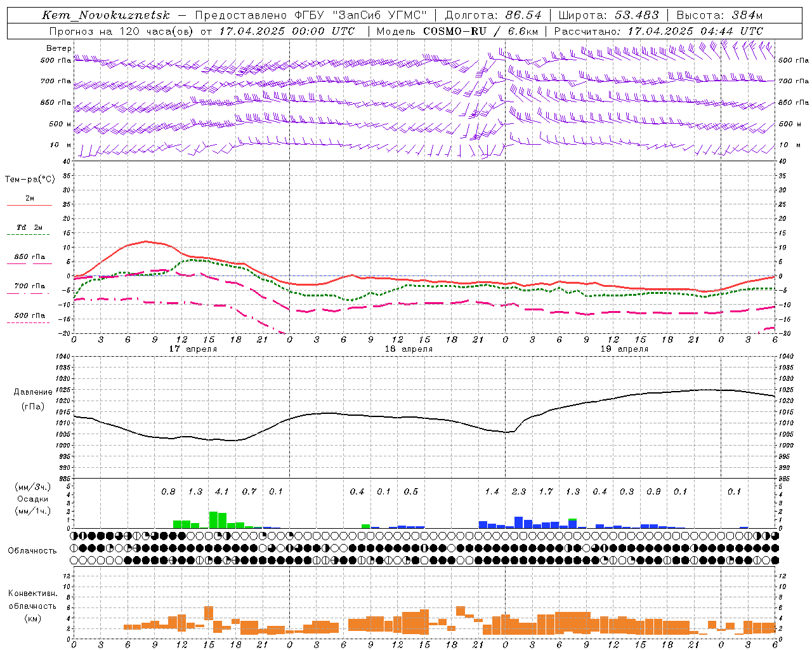Click "Прогноз на 120 часа(ов)" header text
Viewport: 812px width, 650px height.
point(122,31)
